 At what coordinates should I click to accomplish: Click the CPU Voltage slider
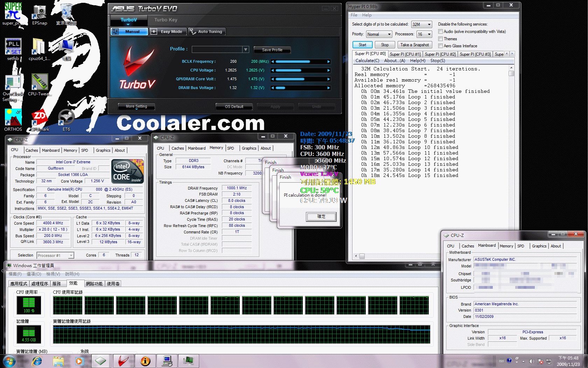(x=301, y=70)
